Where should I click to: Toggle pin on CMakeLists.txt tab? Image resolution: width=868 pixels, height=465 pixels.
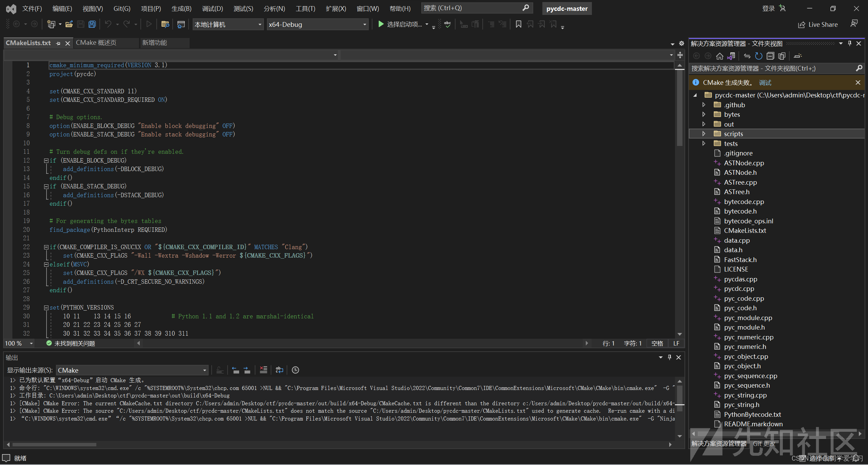tap(58, 43)
